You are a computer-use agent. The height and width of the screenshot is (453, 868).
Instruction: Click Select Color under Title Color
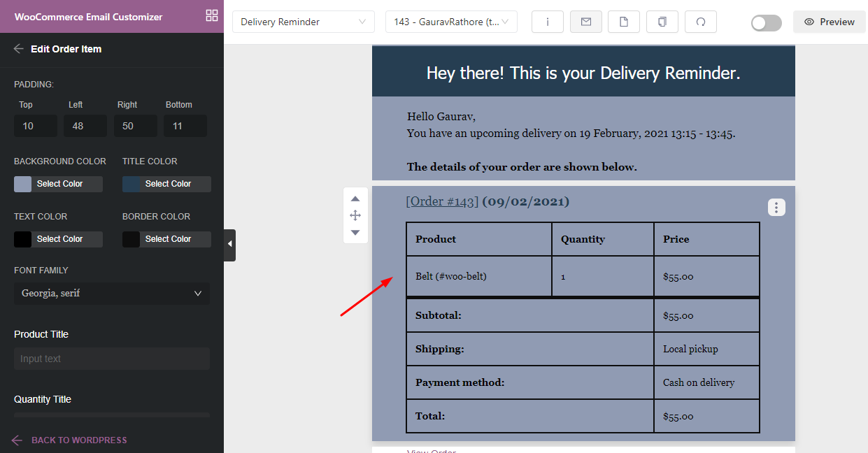[x=168, y=184]
